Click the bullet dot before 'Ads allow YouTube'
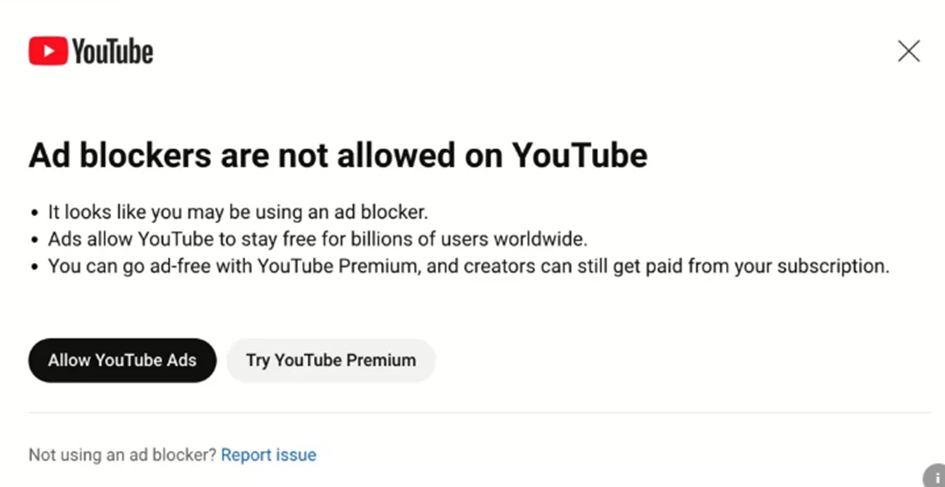This screenshot has height=487, width=945. 34,240
